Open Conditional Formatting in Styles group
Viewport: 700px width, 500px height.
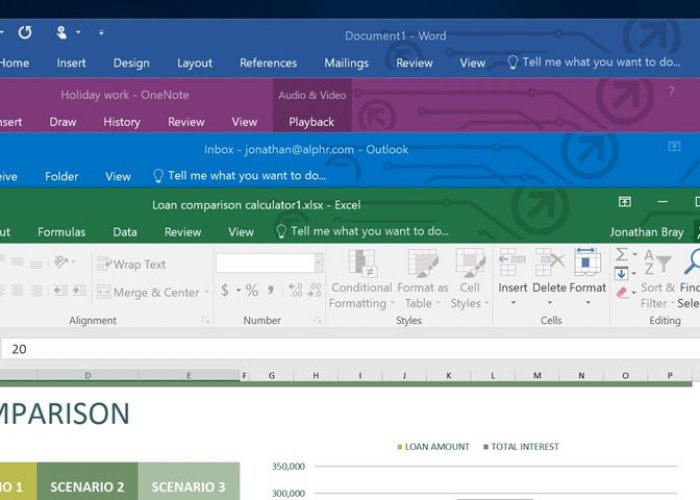coord(361,280)
